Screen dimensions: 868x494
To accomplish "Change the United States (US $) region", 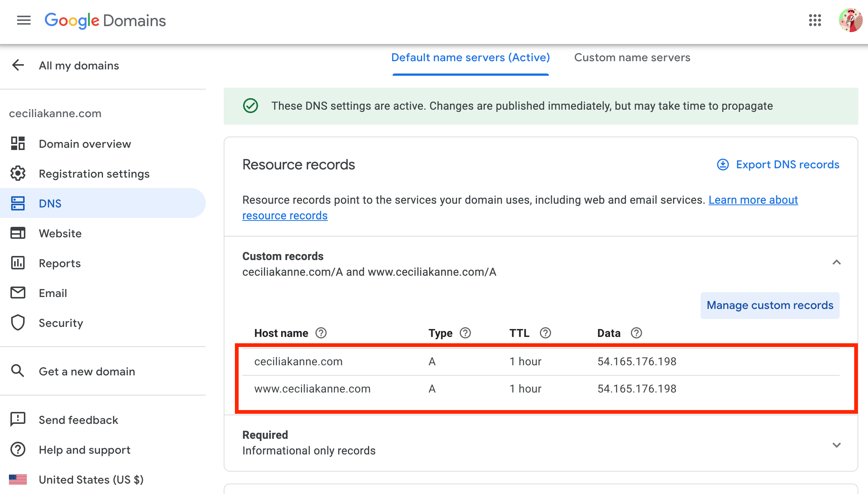I will click(x=91, y=480).
